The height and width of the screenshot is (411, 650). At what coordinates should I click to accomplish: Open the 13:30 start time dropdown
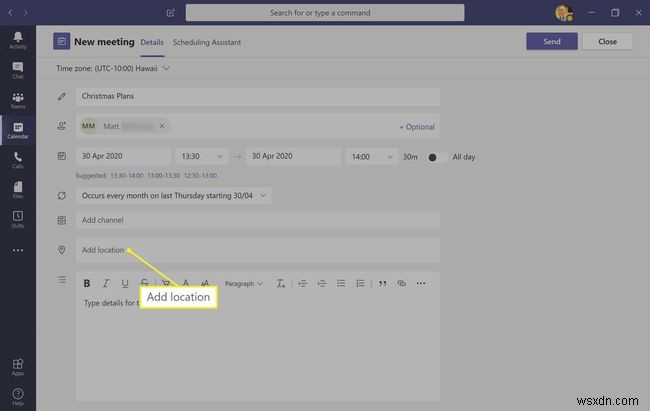201,156
